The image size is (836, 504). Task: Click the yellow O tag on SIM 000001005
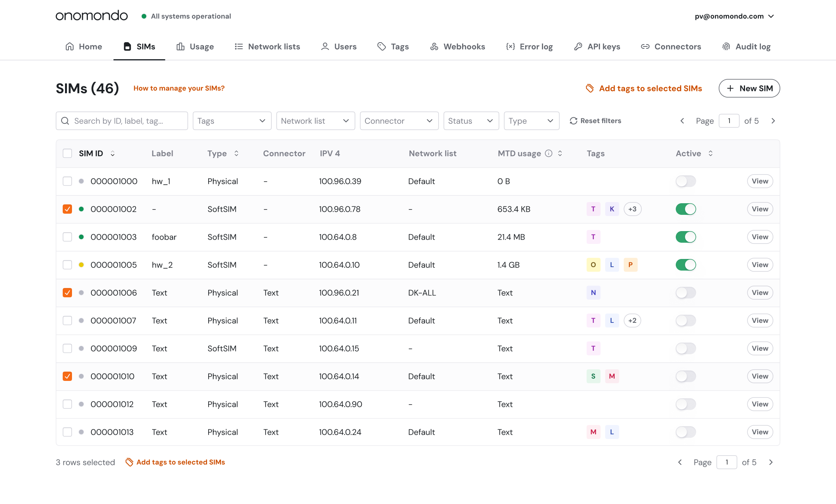click(593, 265)
